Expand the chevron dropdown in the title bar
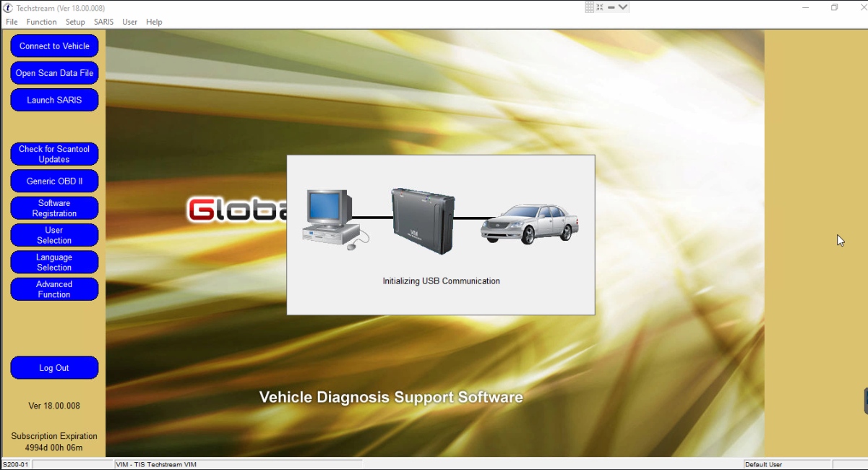The width and height of the screenshot is (868, 470). click(x=622, y=7)
